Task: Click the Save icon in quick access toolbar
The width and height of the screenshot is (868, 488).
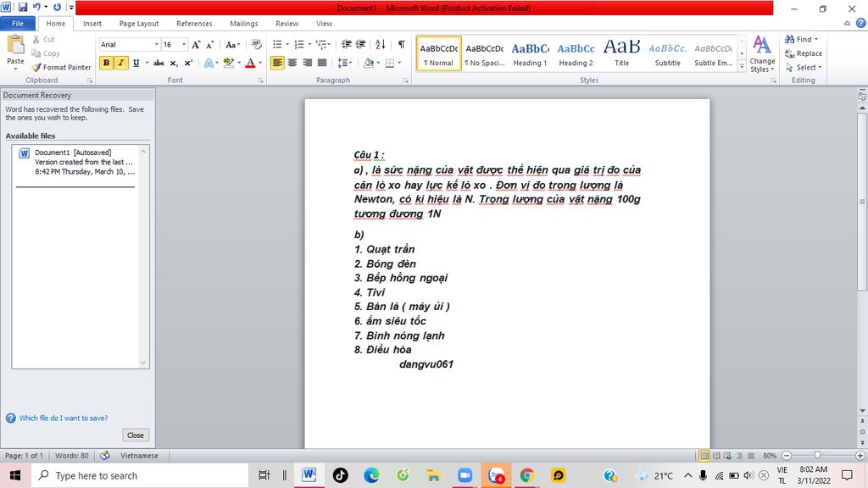Action: tap(23, 7)
